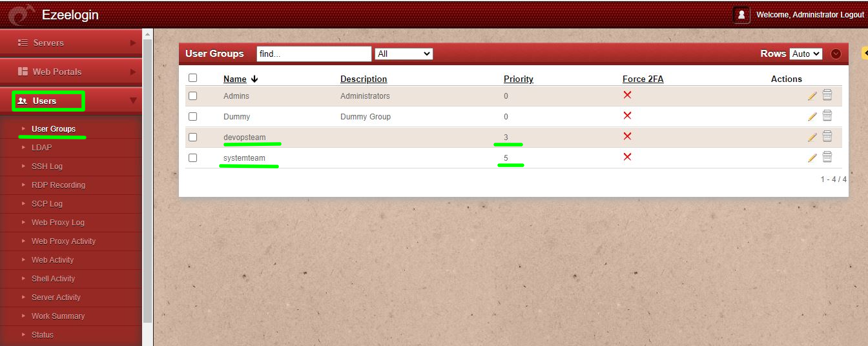Sort by the Force 2FA column header
The image size is (868, 346).
pyautogui.click(x=643, y=79)
